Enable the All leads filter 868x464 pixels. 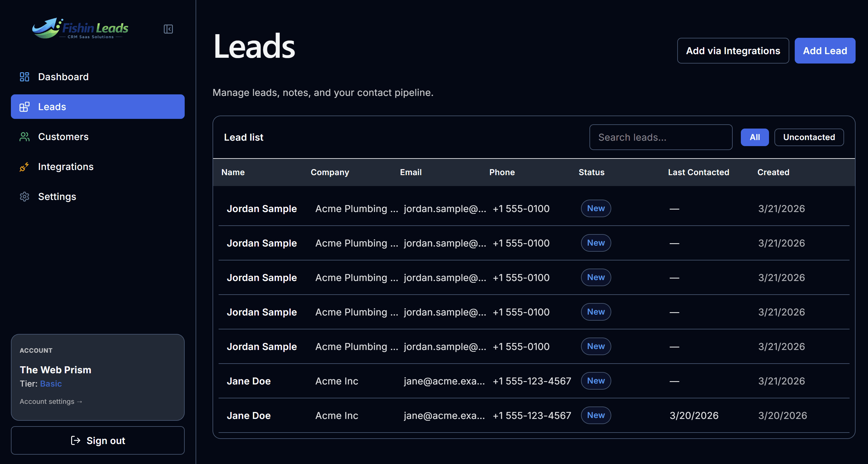point(755,137)
